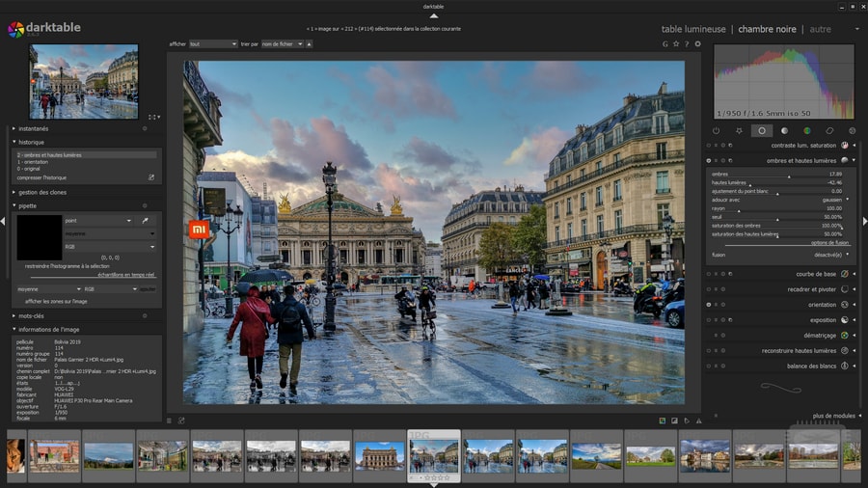The image size is (868, 488).
Task: Adjust the hautes lumières slider
Action: pyautogui.click(x=777, y=182)
